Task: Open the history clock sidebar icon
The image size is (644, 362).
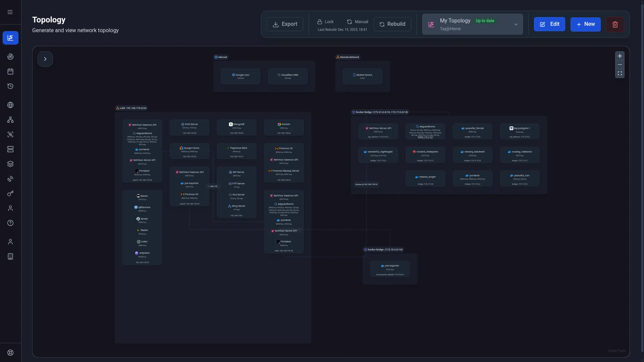Action: [10, 86]
